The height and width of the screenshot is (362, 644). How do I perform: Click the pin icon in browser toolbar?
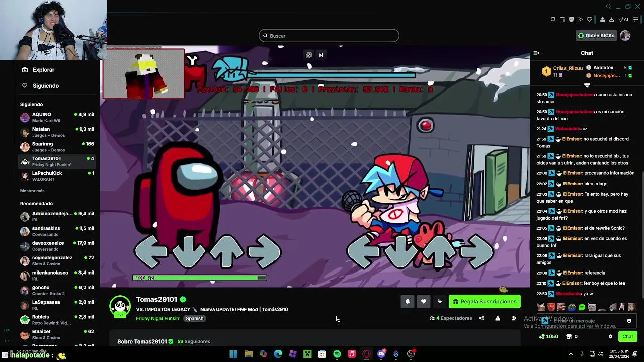click(x=553, y=20)
